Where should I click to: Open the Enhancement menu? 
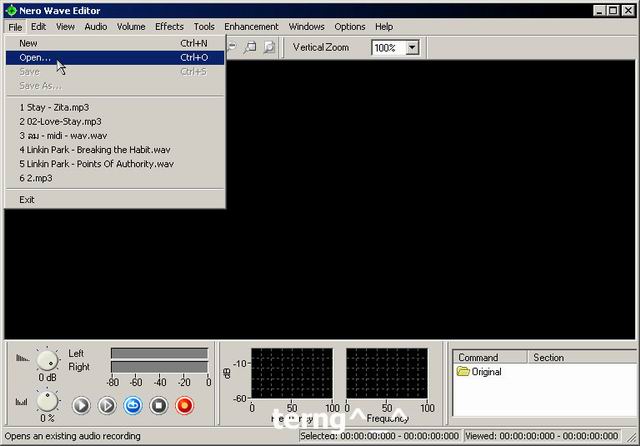point(251,27)
